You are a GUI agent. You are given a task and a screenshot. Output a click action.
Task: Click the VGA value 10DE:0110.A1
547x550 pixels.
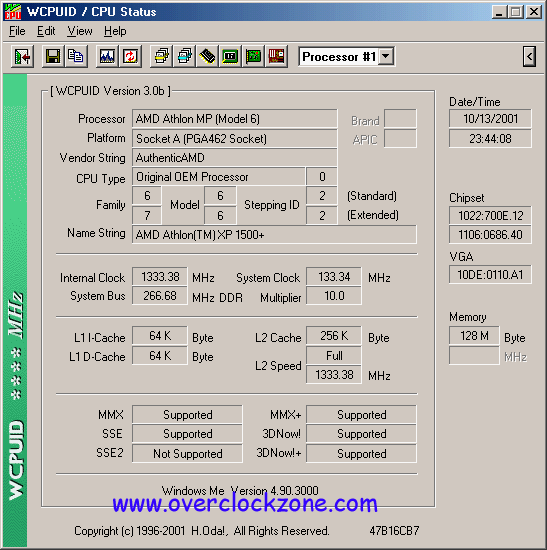tap(490, 274)
